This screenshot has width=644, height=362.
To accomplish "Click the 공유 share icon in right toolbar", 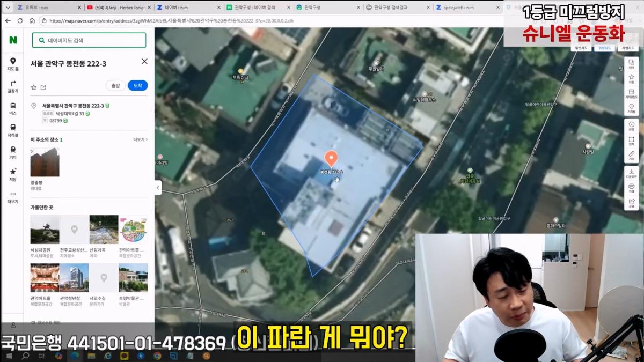I will coord(631,203).
